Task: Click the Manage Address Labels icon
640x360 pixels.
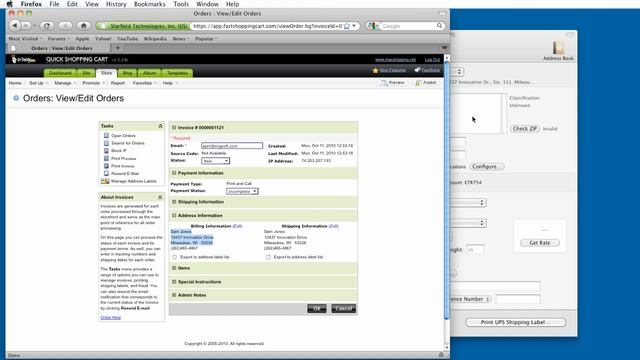Action: (105, 181)
